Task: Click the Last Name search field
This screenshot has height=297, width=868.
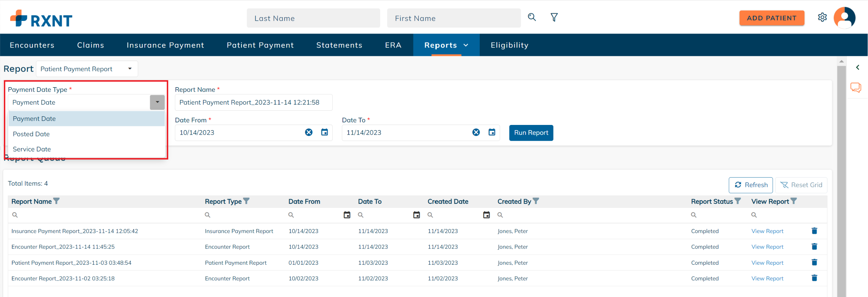Action: point(313,18)
